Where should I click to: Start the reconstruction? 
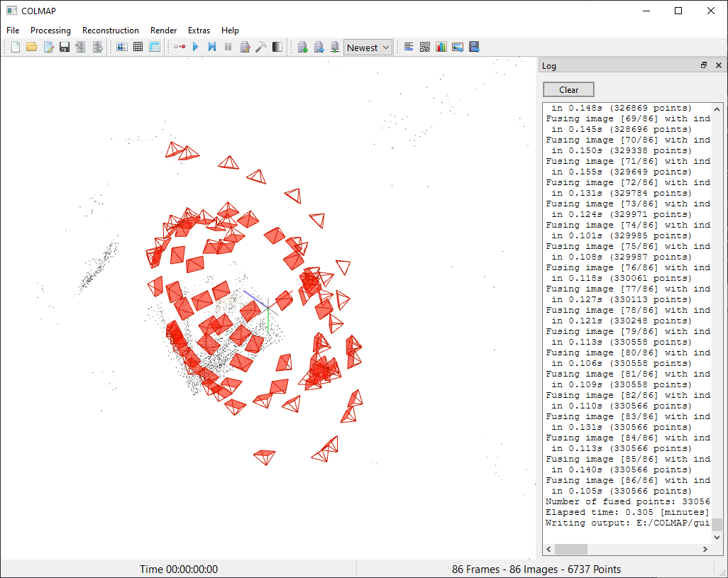click(195, 46)
